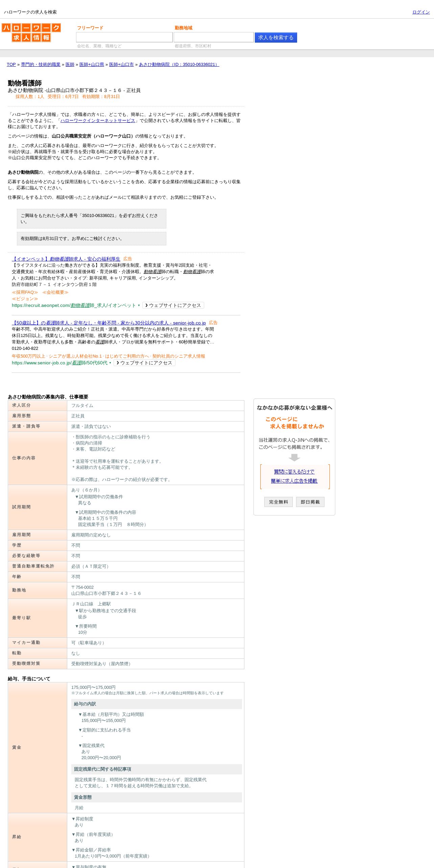Expand the dropdown arrow beside aeonpet URL
Screen dimensions: 434x868
click(x=139, y=306)
